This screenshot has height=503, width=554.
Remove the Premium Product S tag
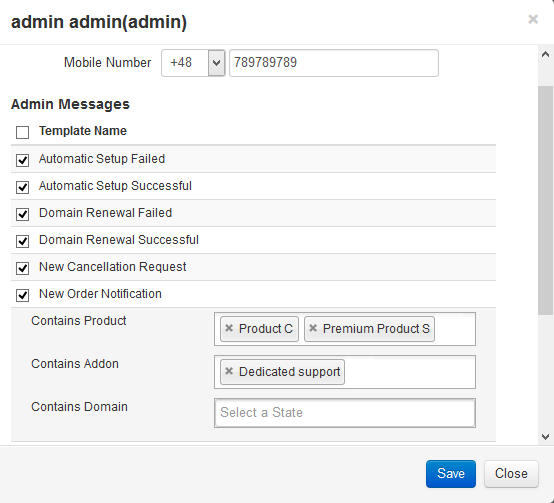tap(313, 328)
